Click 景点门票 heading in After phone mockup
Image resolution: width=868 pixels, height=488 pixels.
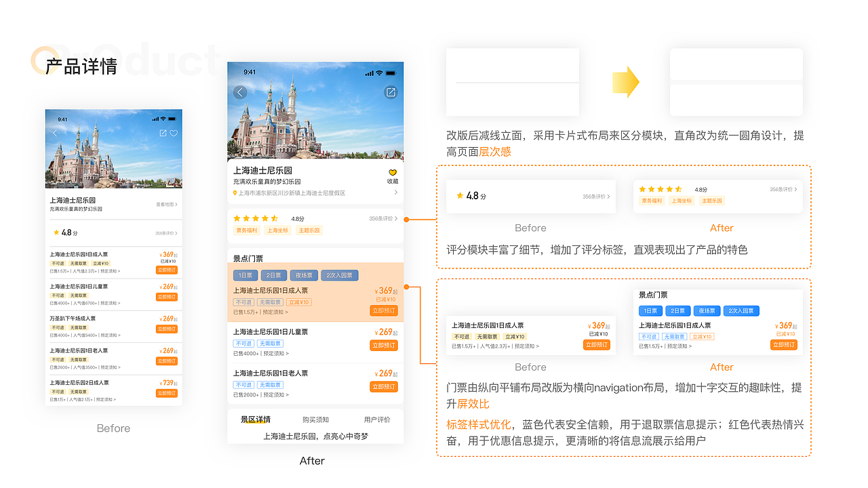(x=248, y=258)
